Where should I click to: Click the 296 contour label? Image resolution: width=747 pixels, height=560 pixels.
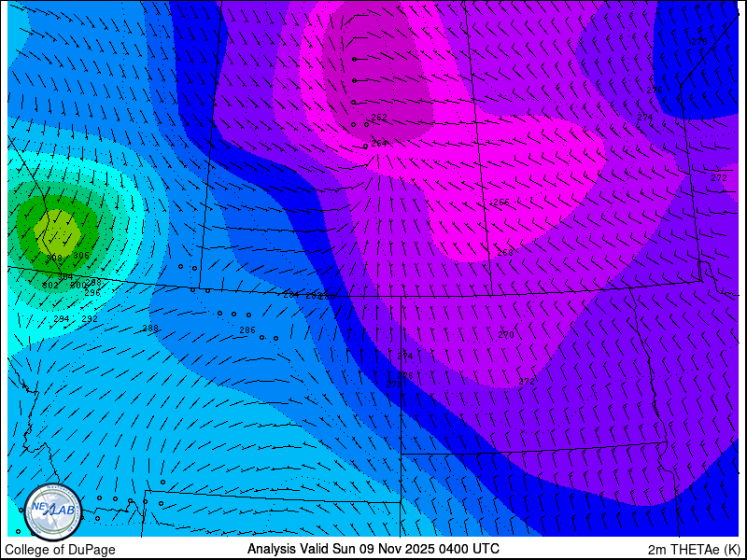click(92, 293)
